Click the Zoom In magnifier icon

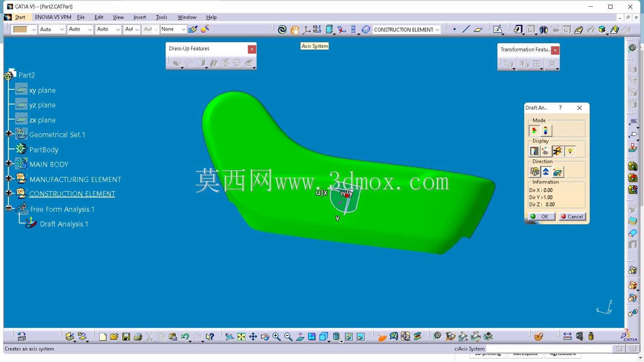[276, 337]
